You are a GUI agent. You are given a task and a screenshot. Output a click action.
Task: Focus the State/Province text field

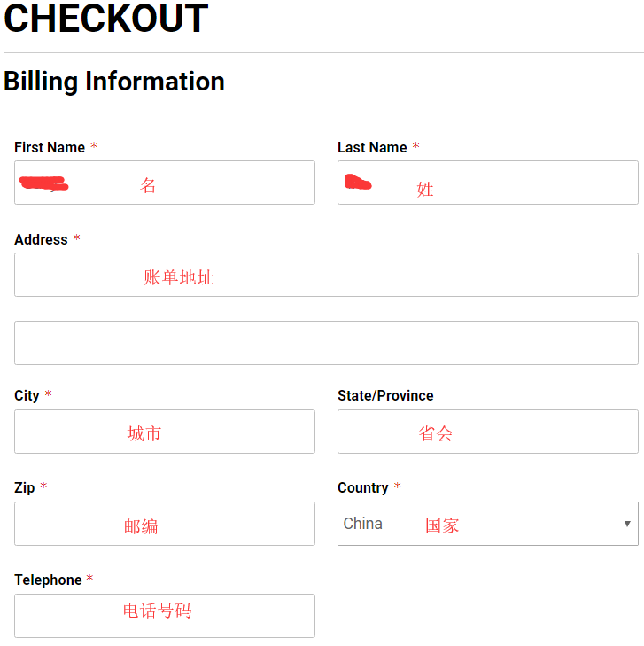pyautogui.click(x=487, y=432)
